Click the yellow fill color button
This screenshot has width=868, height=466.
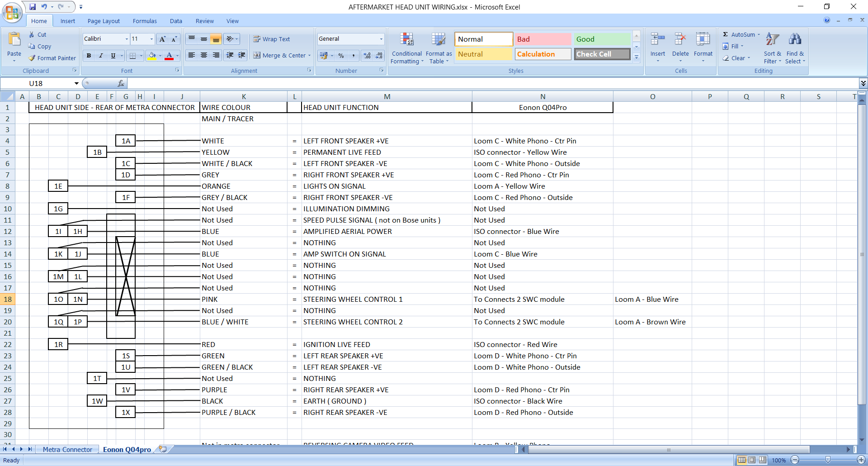coord(152,56)
